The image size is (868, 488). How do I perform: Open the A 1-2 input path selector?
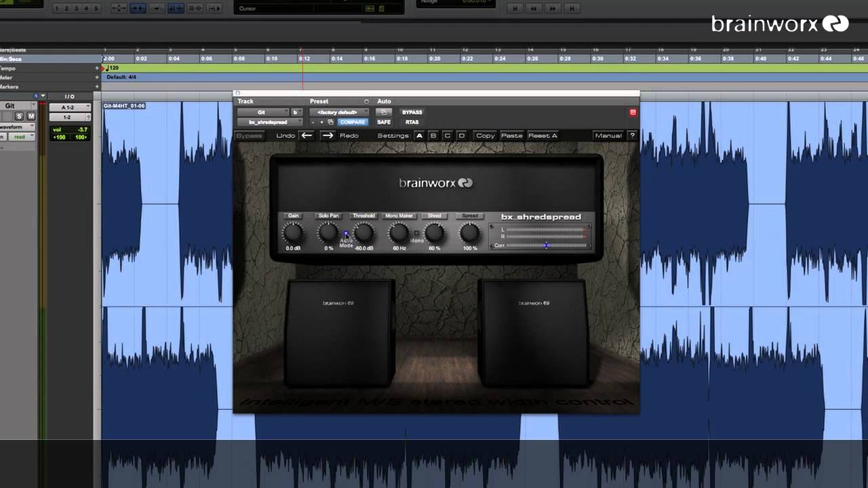pos(70,108)
